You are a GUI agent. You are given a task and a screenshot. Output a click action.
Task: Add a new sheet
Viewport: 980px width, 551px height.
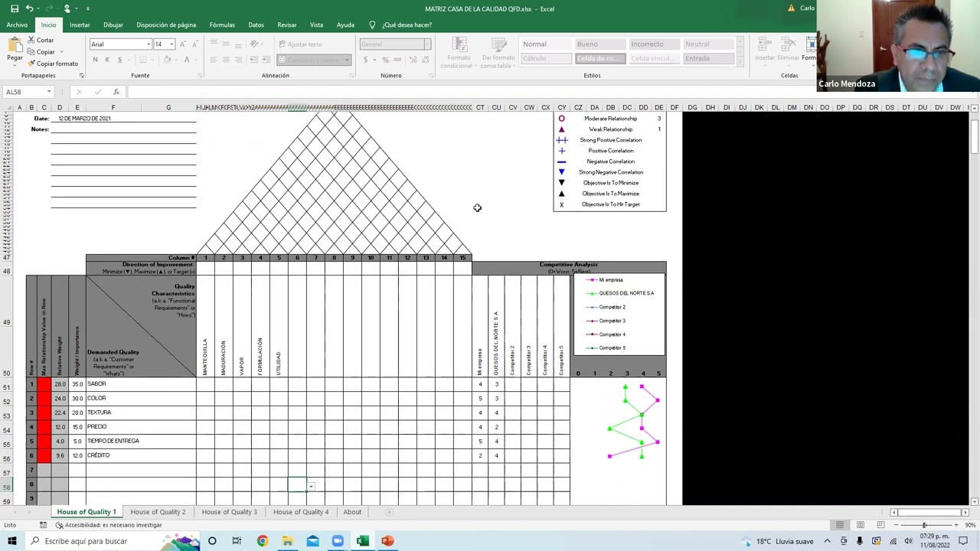[389, 512]
